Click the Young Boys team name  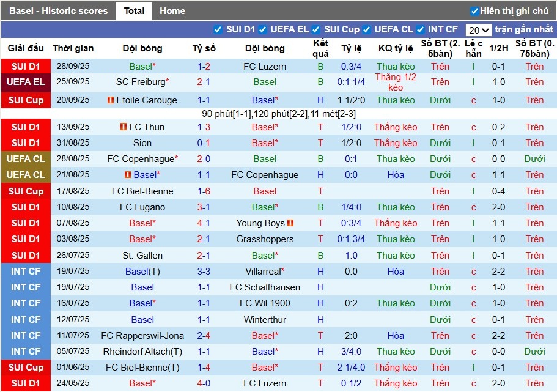pyautogui.click(x=262, y=223)
